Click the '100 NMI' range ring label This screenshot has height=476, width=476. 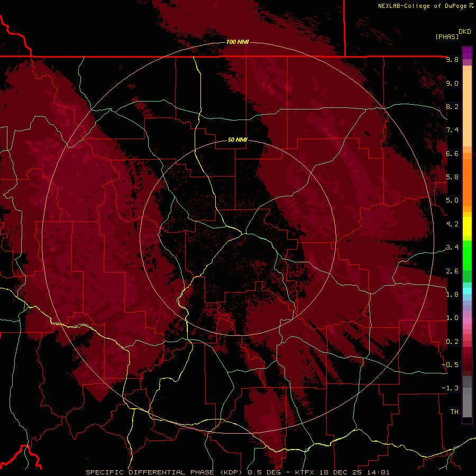pos(237,42)
